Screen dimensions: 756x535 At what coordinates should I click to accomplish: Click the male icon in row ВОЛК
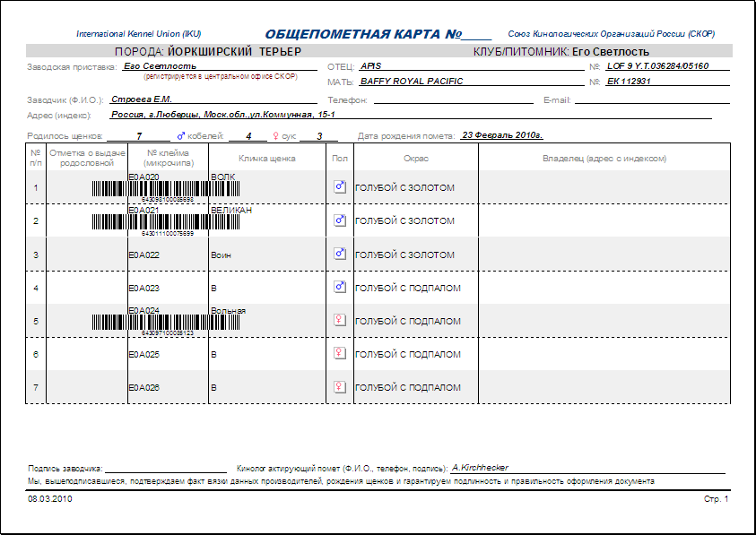point(340,186)
